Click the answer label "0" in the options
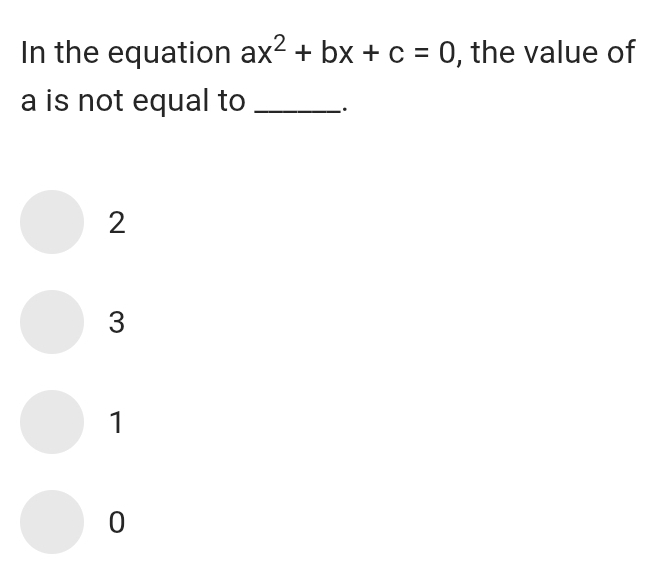 point(116,523)
